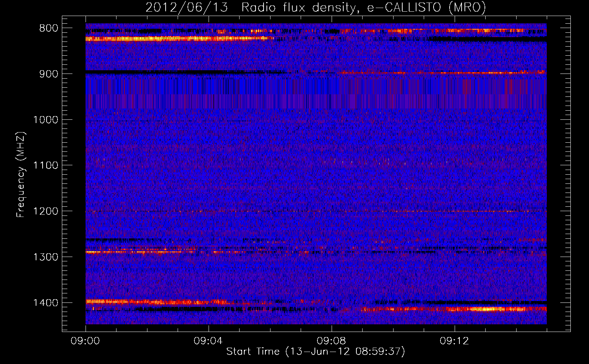The height and width of the screenshot is (364, 589).
Task: Click the 09:04 time axis label
Action: (208, 341)
